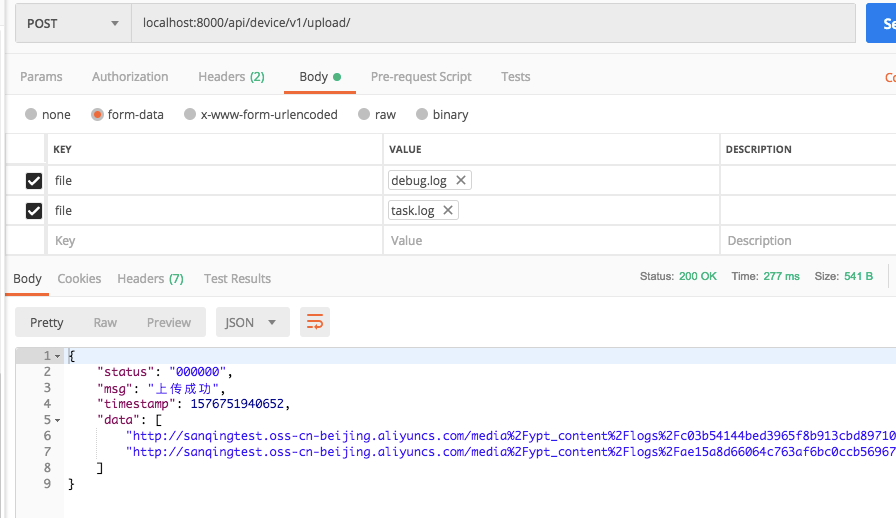Select the raw body type radio
The height and width of the screenshot is (518, 896).
pos(364,115)
